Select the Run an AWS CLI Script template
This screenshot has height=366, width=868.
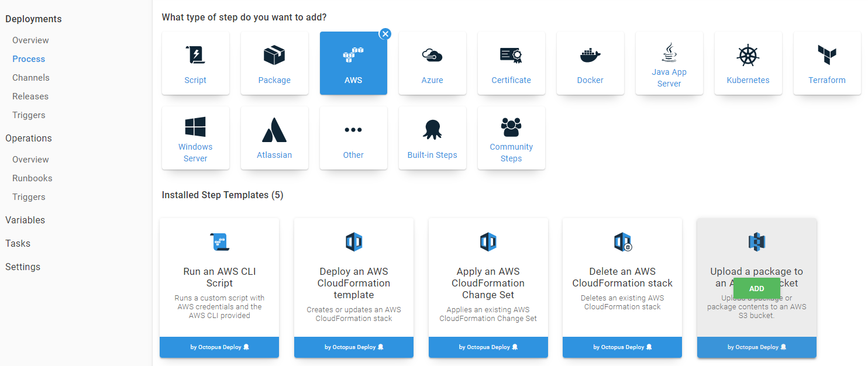coord(219,275)
